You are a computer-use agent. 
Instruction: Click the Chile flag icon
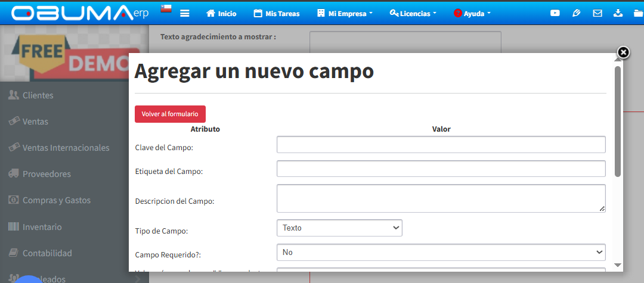point(166,8)
